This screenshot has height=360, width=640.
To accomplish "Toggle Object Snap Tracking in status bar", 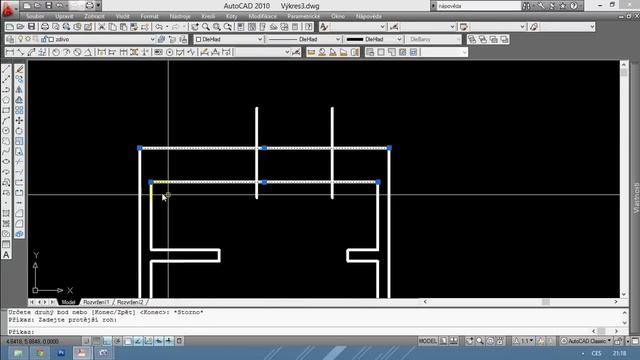I will click(138, 341).
